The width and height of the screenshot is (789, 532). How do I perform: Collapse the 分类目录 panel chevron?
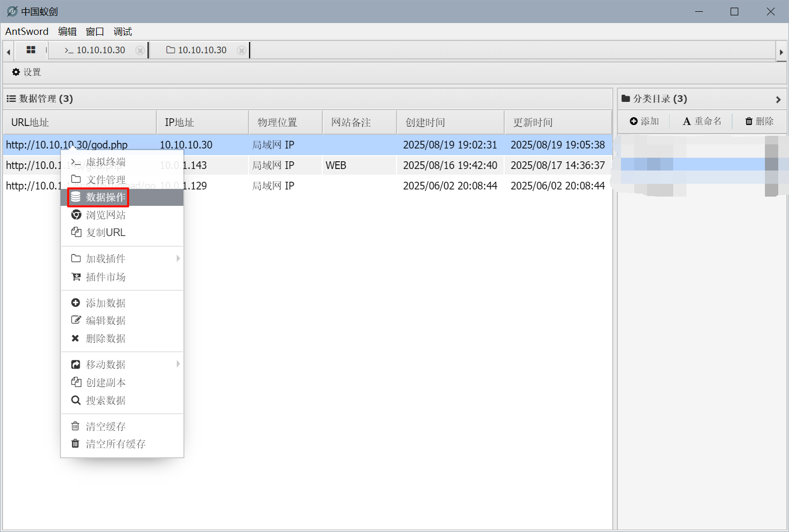point(778,99)
